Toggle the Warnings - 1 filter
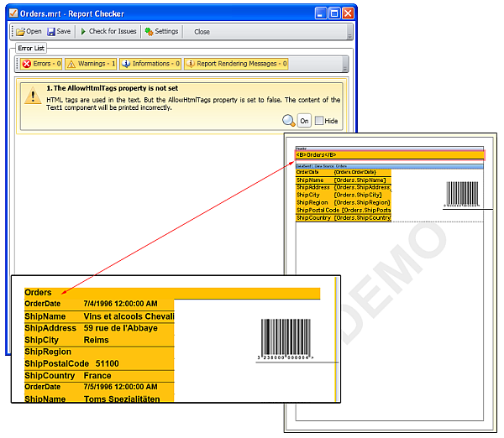 91,64
